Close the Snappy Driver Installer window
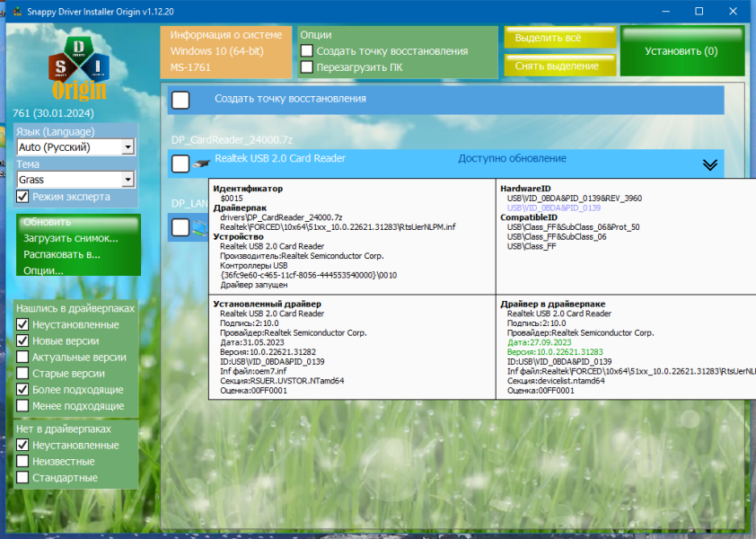The image size is (756, 539). [733, 11]
